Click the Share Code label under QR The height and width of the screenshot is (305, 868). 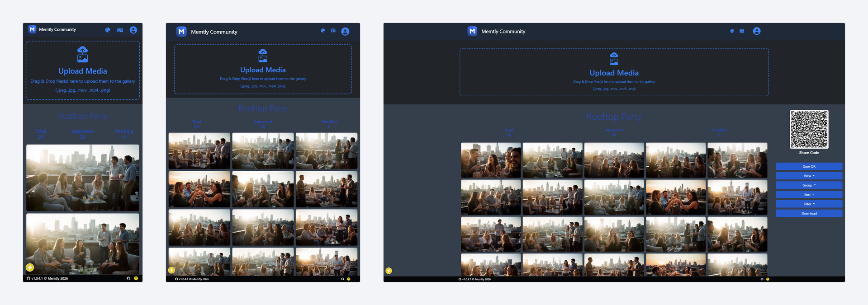tap(809, 153)
